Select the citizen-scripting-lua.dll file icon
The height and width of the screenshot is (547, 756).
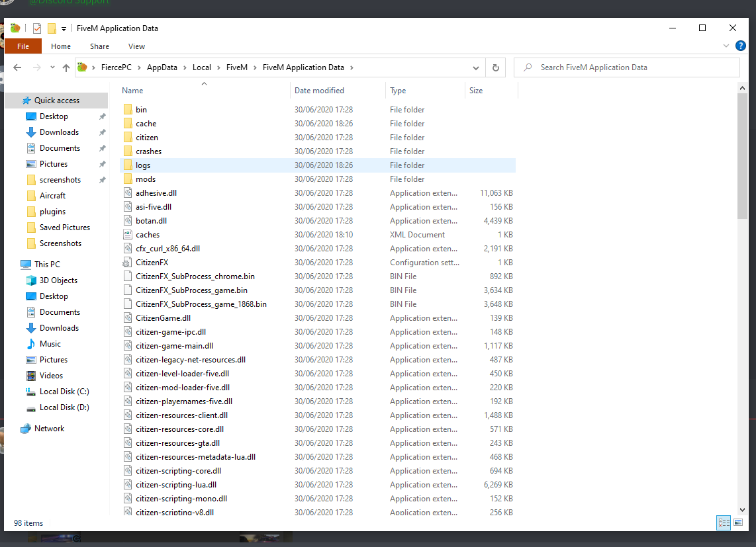pos(128,485)
